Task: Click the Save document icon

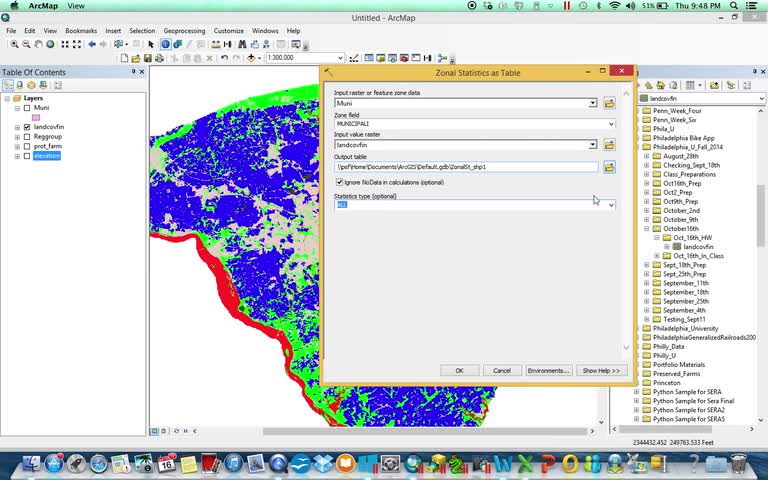Action: coord(147,58)
